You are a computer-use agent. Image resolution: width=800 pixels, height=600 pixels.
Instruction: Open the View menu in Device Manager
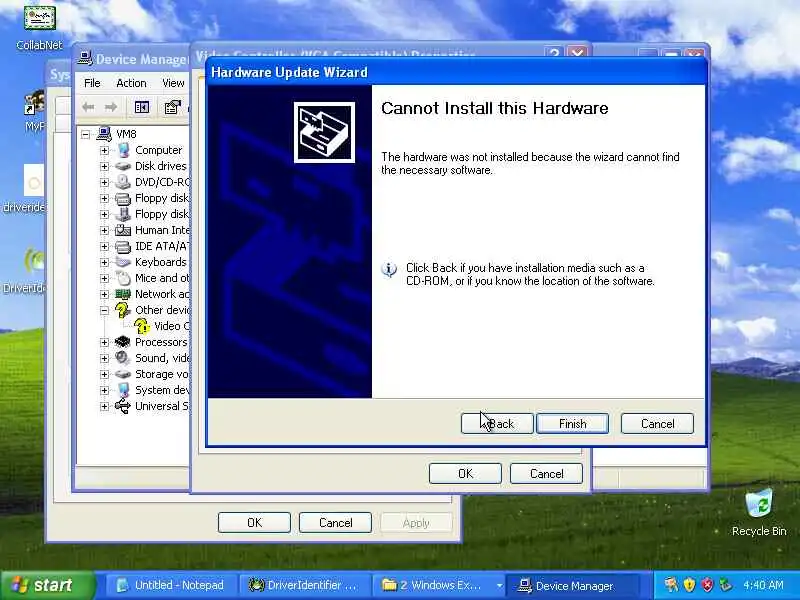click(173, 83)
